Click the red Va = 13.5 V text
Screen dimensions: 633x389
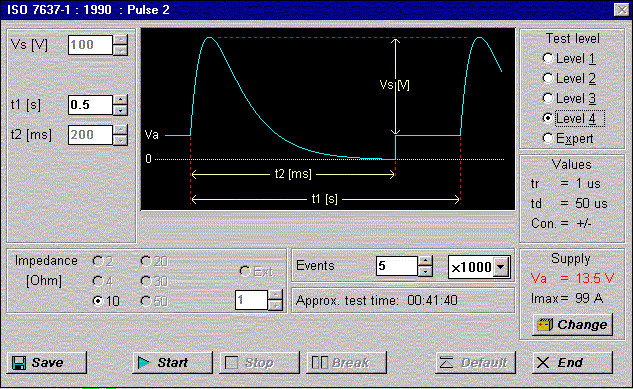point(572,278)
